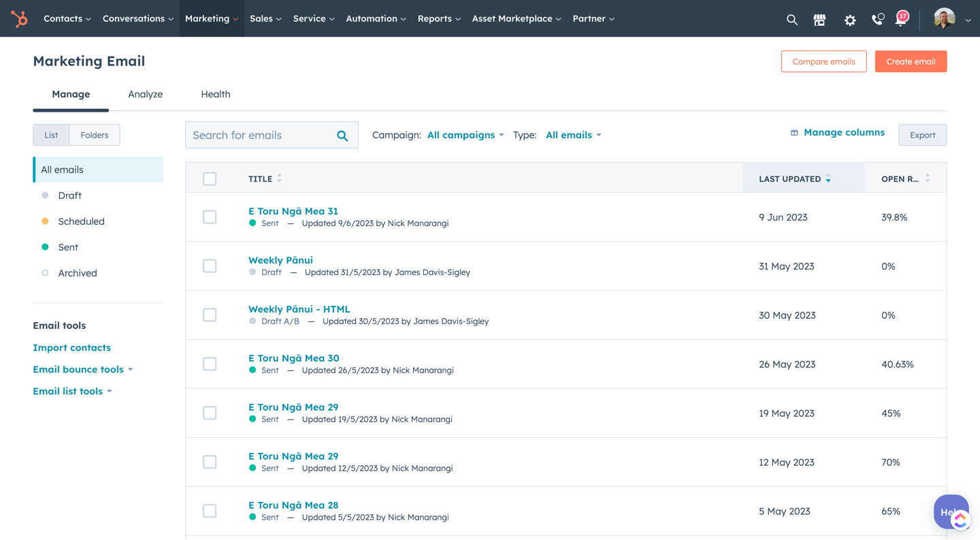Open the Weekly Pānui - HTML email
This screenshot has height=540, width=980.
[x=299, y=309]
